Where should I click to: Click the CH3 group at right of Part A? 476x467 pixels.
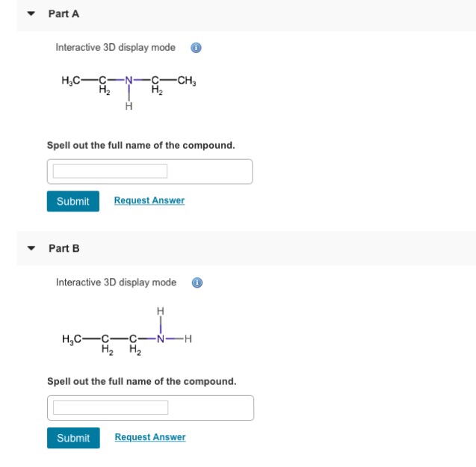(186, 81)
